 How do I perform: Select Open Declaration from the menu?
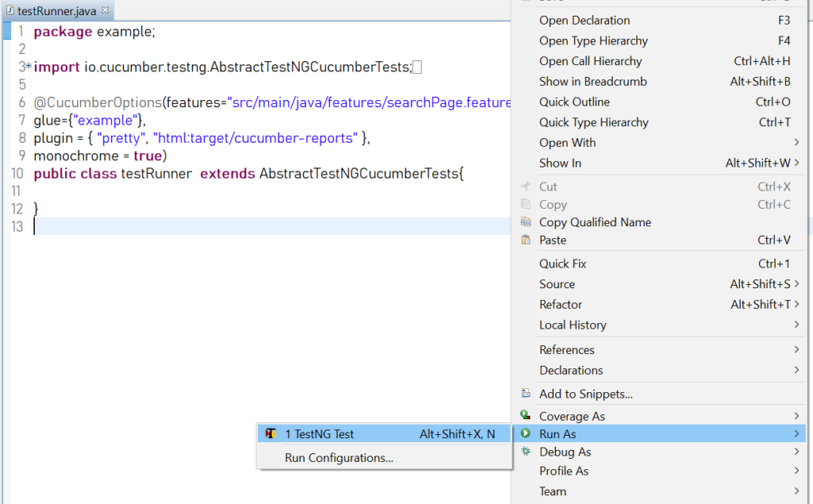point(585,20)
